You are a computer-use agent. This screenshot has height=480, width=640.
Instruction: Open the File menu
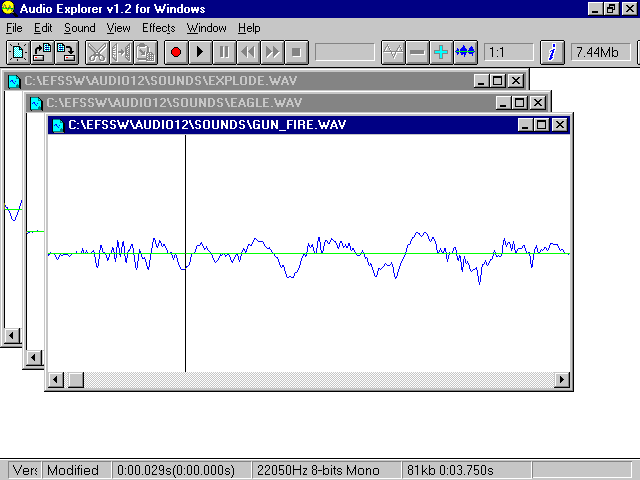click(14, 28)
